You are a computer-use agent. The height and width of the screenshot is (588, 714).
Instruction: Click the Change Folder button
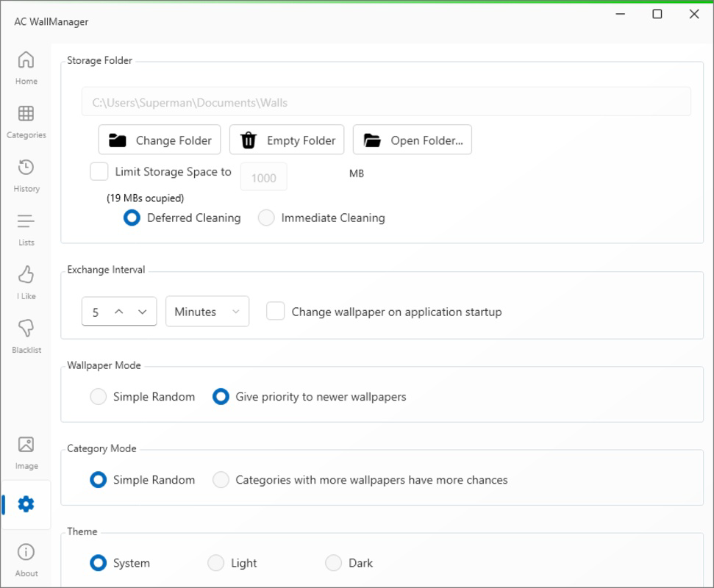[x=160, y=140]
